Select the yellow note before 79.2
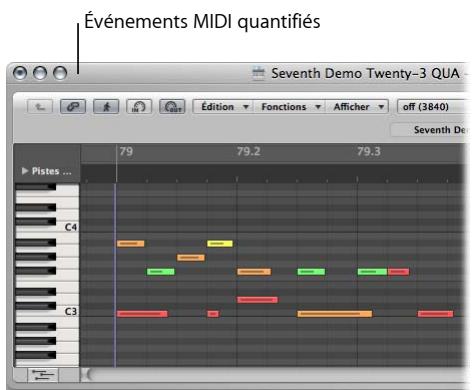Viewport: 473px width, 390px height. [x=220, y=244]
